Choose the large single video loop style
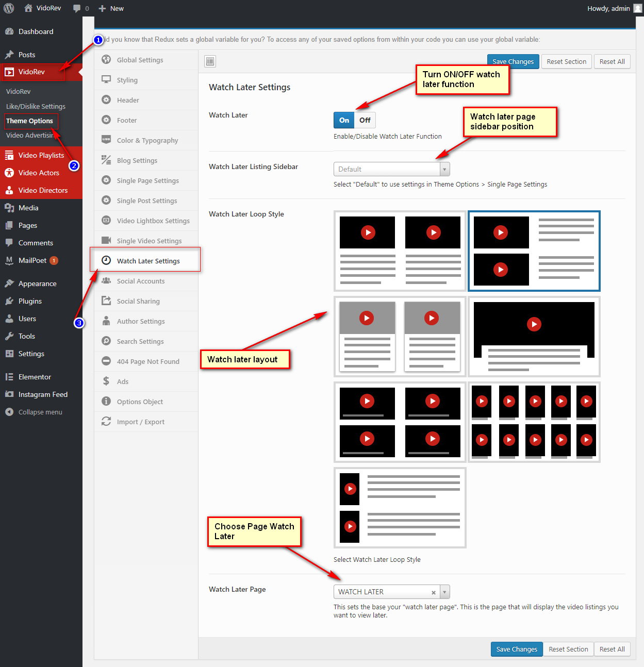 point(534,337)
